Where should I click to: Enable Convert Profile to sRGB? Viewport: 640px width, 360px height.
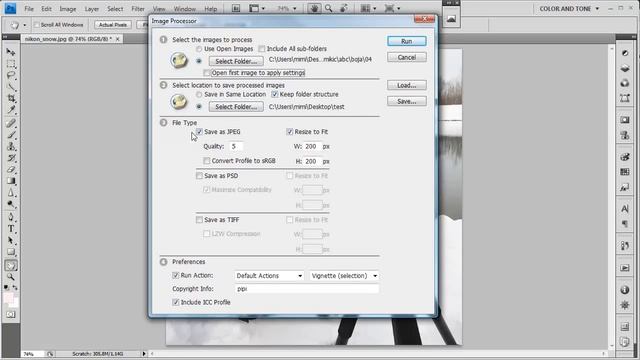click(x=207, y=161)
